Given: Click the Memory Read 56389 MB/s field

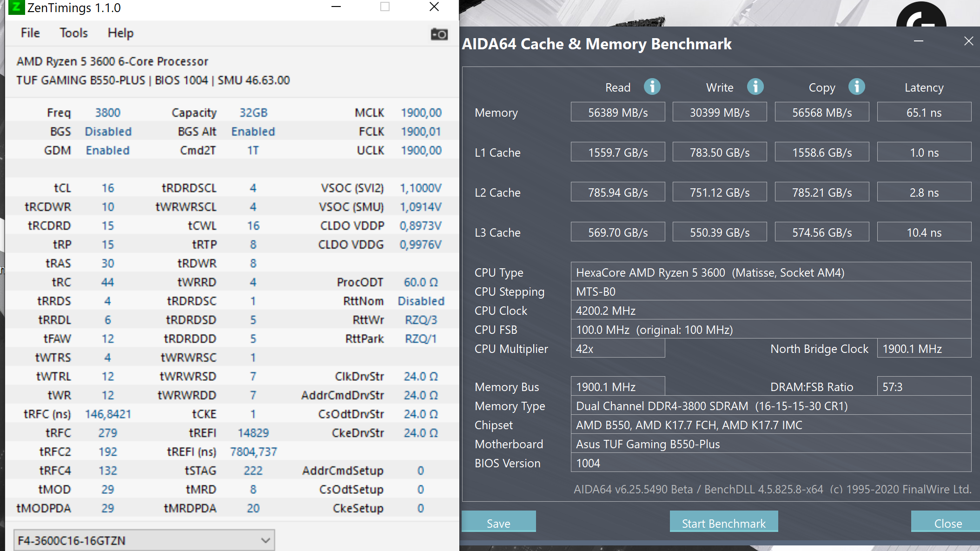Looking at the screenshot, I should (x=617, y=113).
